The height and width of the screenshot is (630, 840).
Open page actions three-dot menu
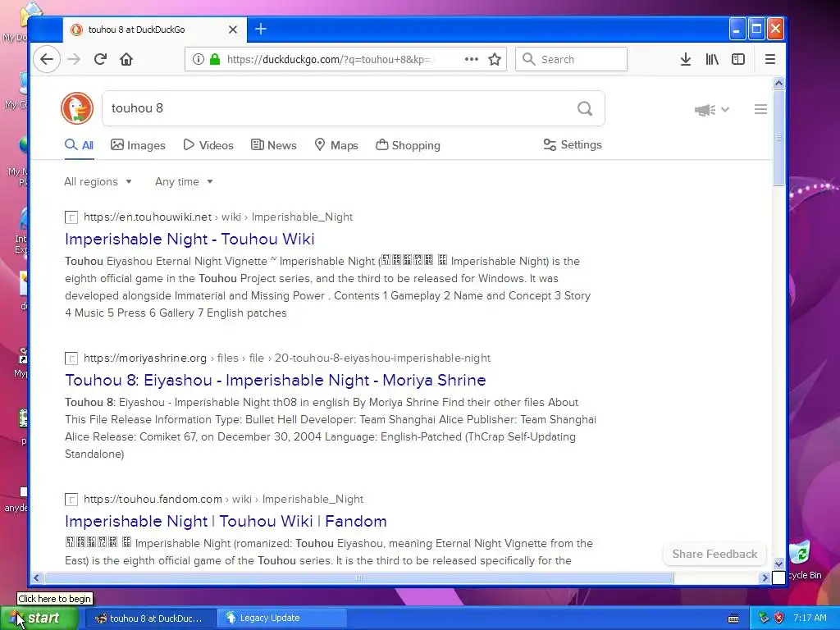point(472,59)
